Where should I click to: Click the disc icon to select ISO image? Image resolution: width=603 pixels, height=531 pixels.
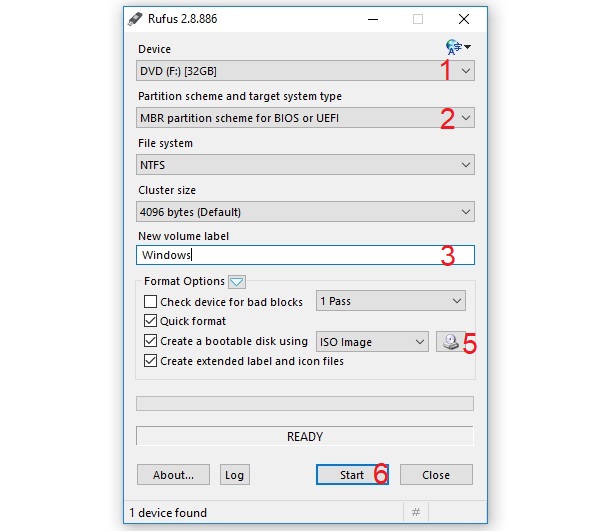(x=450, y=341)
